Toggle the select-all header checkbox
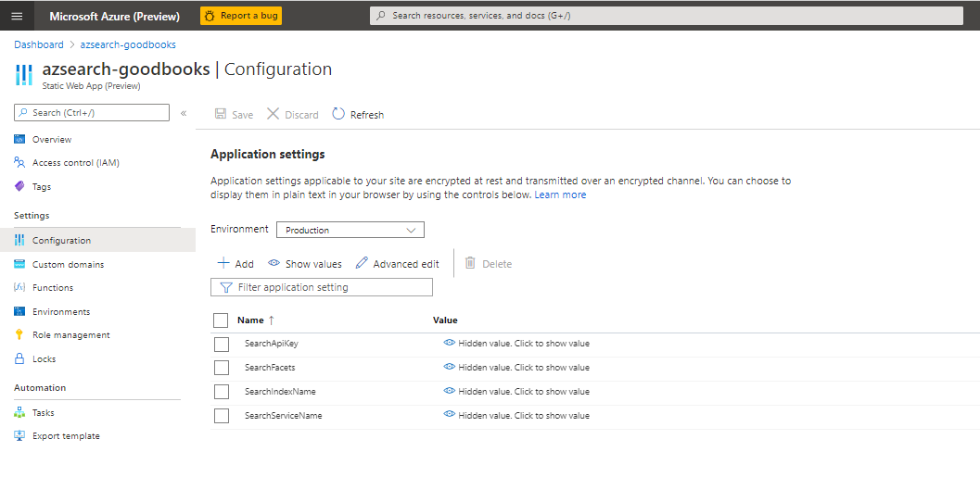The height and width of the screenshot is (477, 980). (221, 320)
